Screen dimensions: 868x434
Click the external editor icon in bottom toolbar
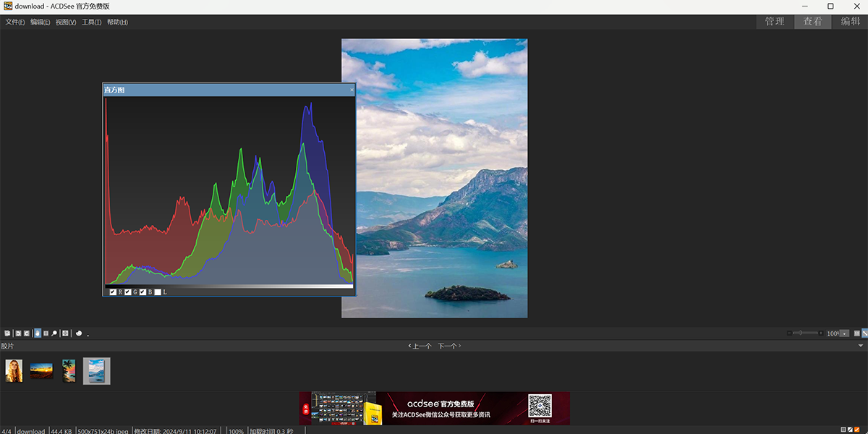tap(7, 333)
